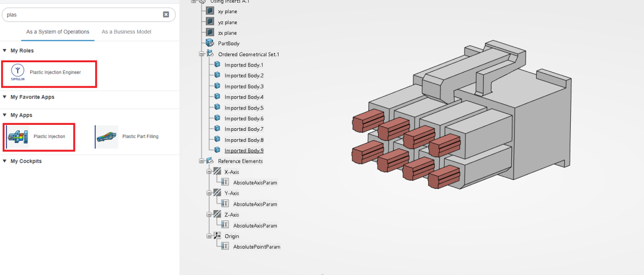Click the PartBody gear icon
The image size is (644, 275).
pyautogui.click(x=210, y=43)
